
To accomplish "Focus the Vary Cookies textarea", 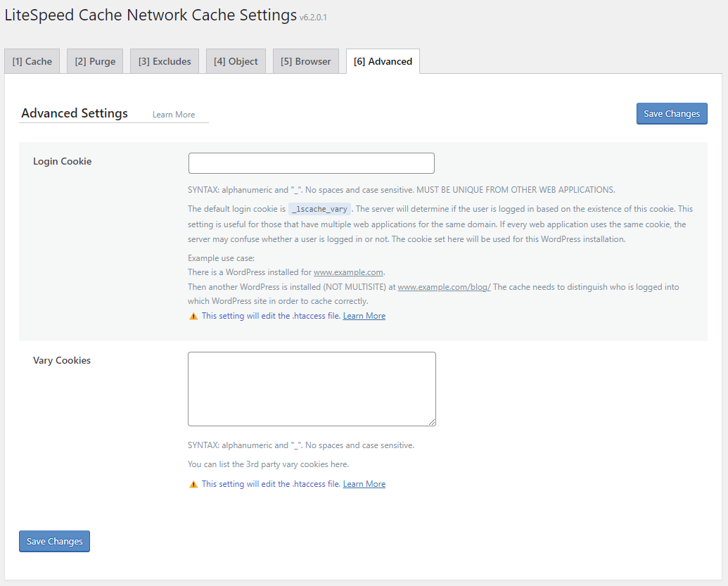I will tap(312, 389).
